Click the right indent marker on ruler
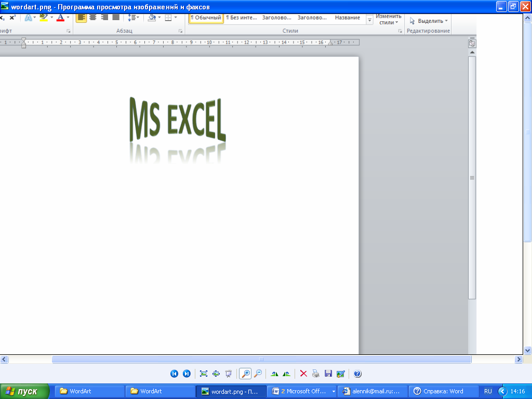 [330, 44]
